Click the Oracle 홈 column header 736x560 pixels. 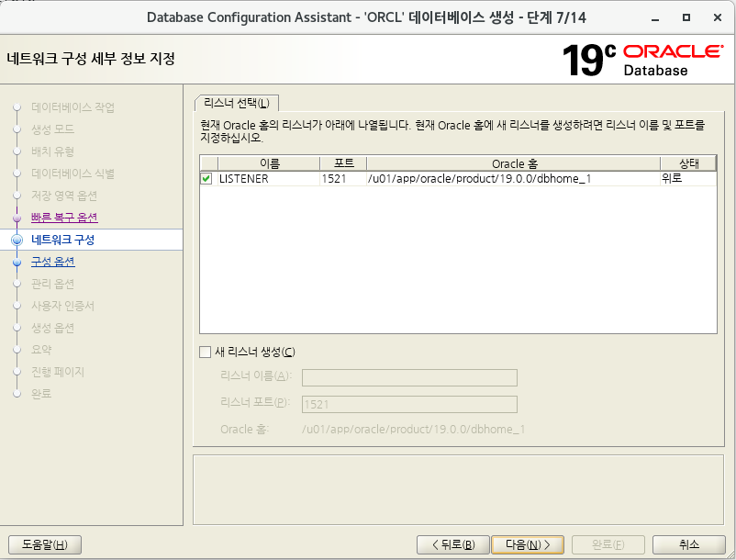click(514, 163)
